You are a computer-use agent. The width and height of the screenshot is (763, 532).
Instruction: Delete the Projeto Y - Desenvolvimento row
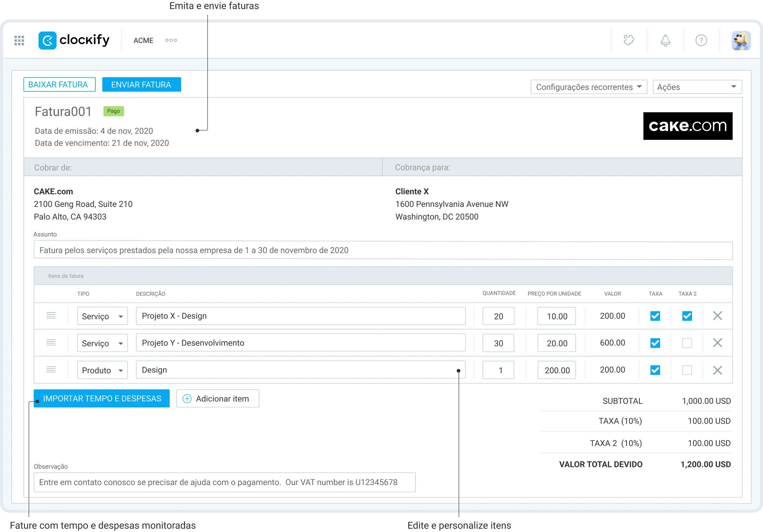pyautogui.click(x=718, y=343)
